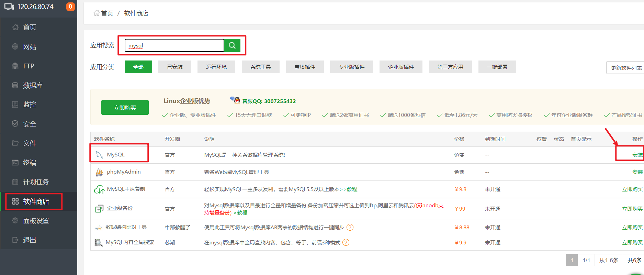Click the MySQL主从复制 software name
Screen dimensions: 644x275
[126, 189]
